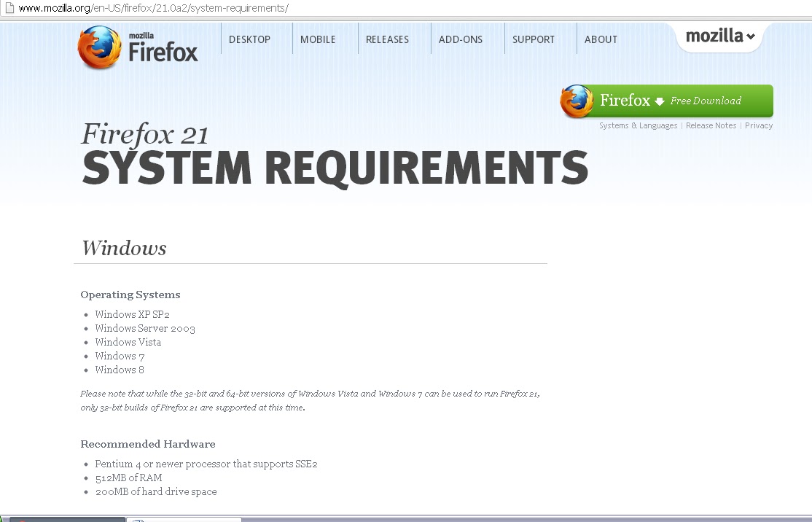Image resolution: width=812 pixels, height=522 pixels.
Task: Click the Windows 8 list item
Action: click(x=120, y=370)
